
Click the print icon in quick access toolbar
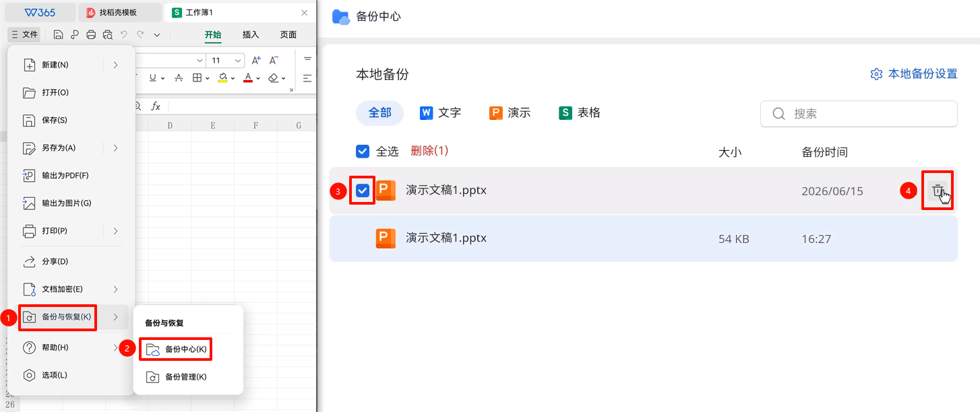pos(91,34)
